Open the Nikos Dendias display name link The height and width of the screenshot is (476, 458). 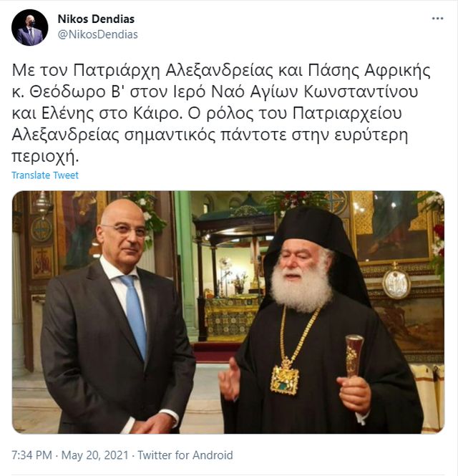tap(96, 19)
